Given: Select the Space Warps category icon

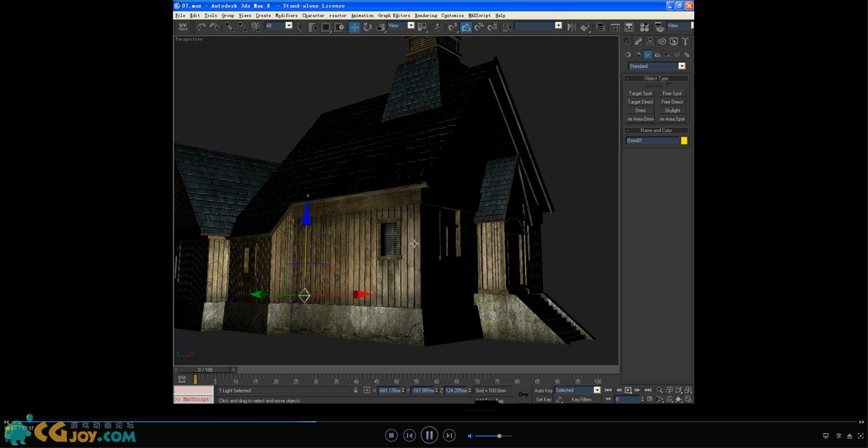Looking at the screenshot, I should (677, 55).
